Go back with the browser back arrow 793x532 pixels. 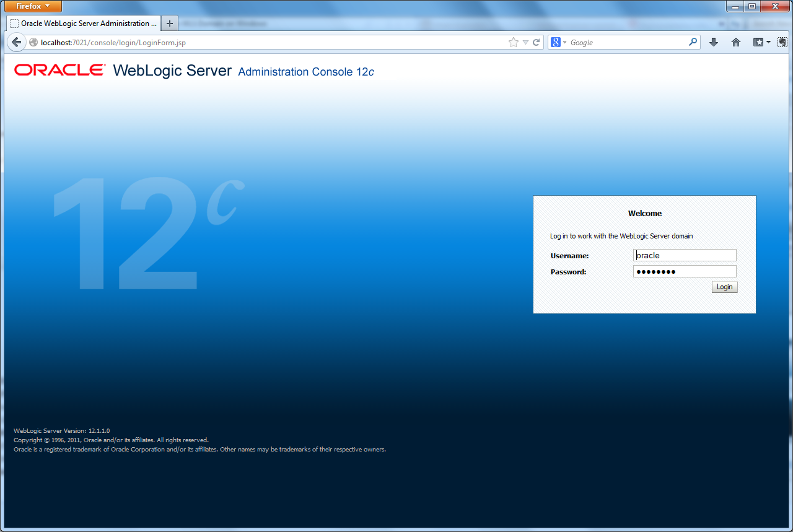click(16, 42)
